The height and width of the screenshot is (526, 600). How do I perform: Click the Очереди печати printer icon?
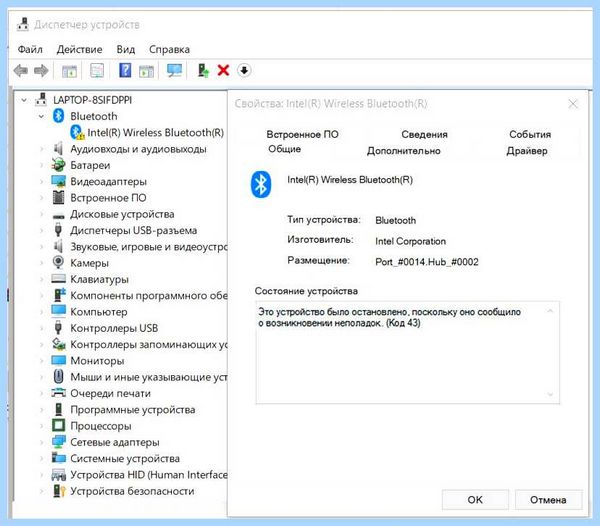58,392
